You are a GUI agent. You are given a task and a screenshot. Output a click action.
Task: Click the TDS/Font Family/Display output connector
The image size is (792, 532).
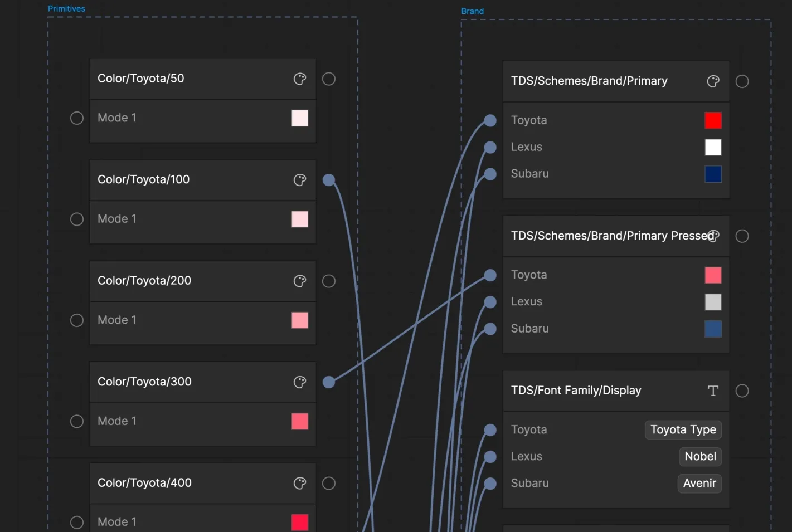click(x=742, y=391)
